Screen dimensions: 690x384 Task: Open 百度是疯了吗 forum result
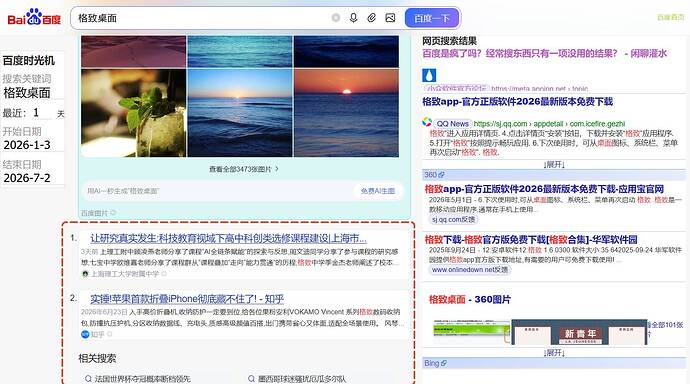544,54
